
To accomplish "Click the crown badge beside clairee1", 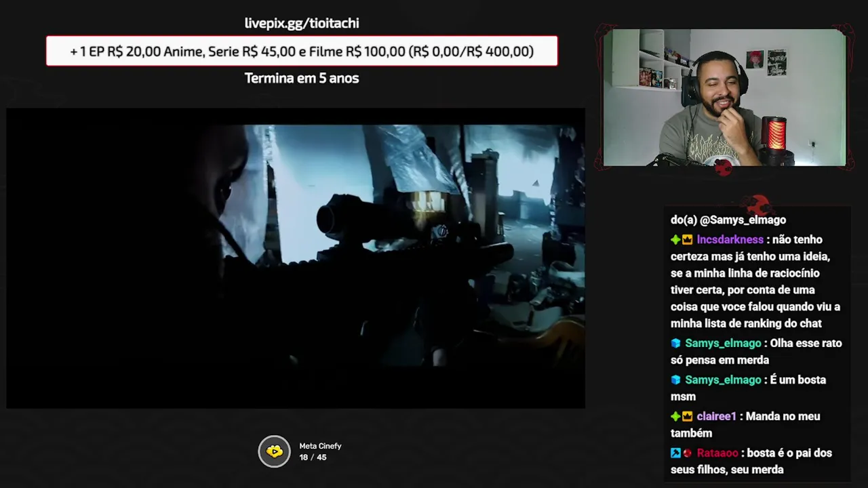I will (x=687, y=417).
